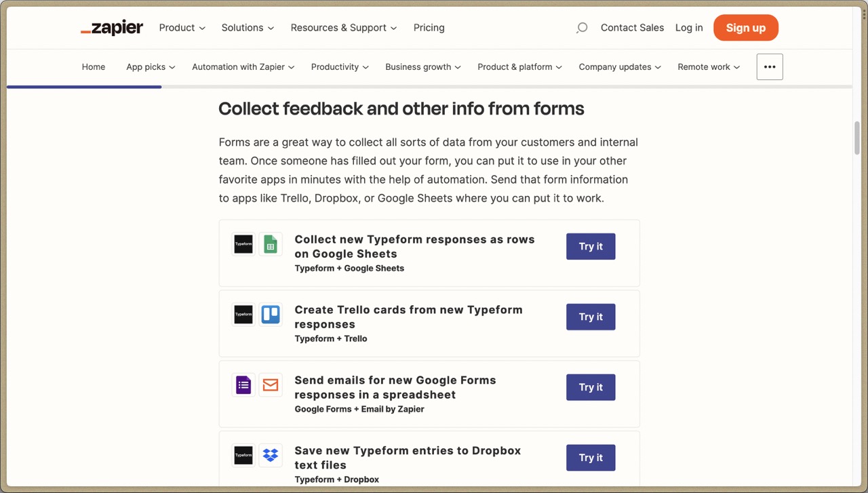The width and height of the screenshot is (868, 493).
Task: Click 'Typeform + Trello' label
Action: tap(331, 339)
